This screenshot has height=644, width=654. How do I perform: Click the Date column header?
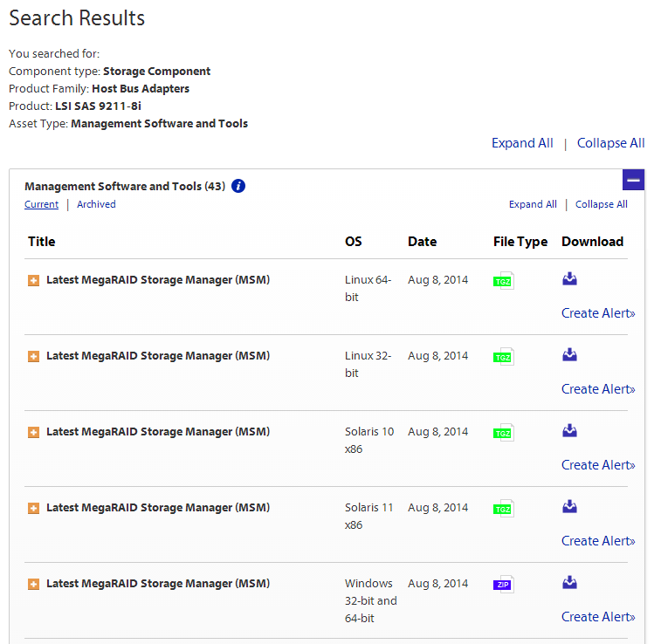422,242
